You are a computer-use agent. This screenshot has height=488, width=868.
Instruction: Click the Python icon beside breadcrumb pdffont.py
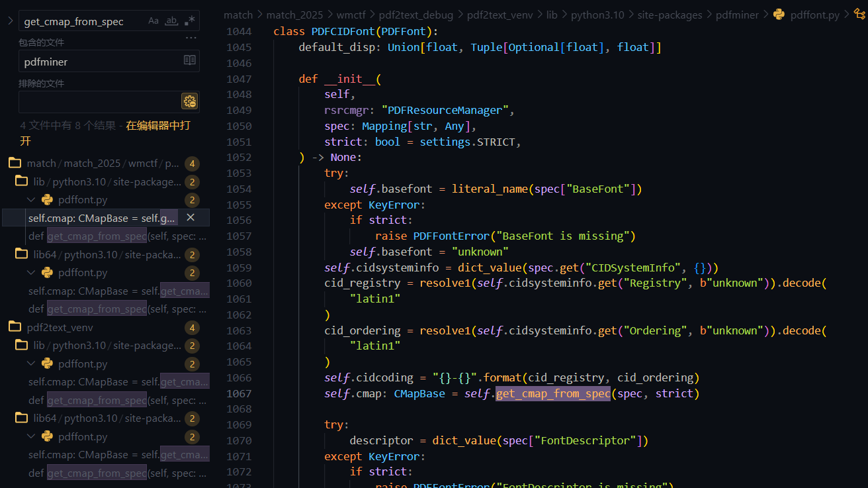779,15
